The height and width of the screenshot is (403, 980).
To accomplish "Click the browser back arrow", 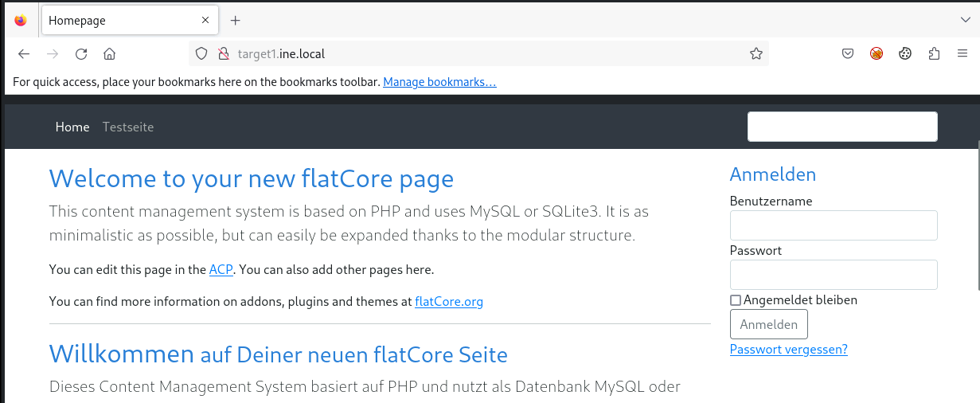I will tap(24, 54).
